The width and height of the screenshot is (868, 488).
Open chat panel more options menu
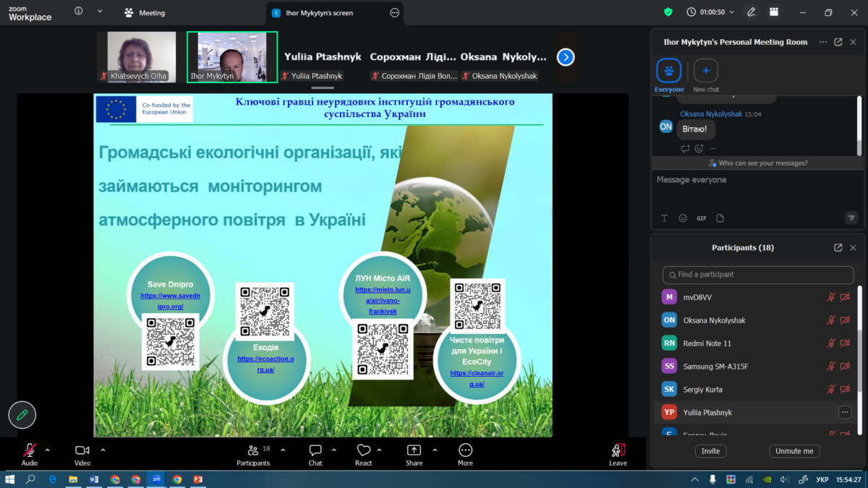pos(823,42)
